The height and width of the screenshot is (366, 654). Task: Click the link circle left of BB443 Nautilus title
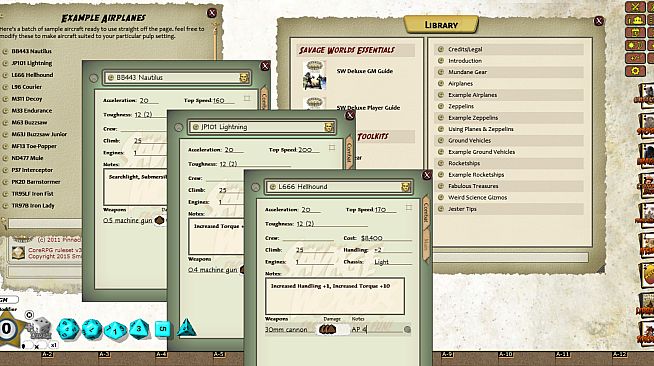93,78
